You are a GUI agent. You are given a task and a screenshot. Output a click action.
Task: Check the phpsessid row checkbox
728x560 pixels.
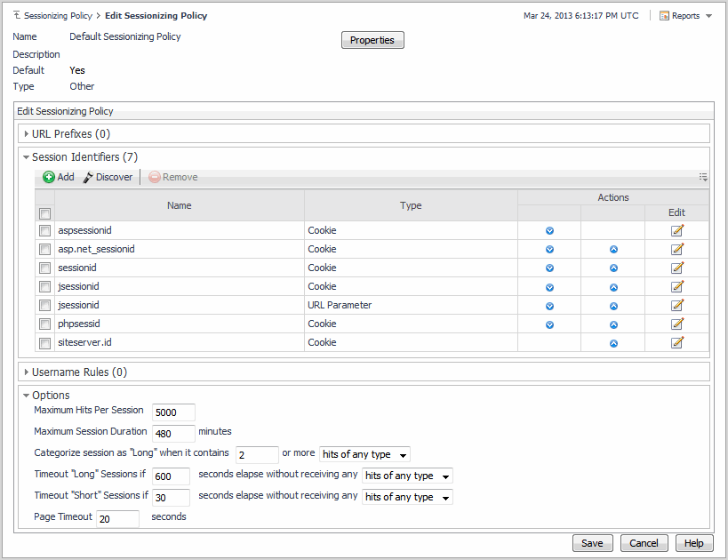(45, 324)
